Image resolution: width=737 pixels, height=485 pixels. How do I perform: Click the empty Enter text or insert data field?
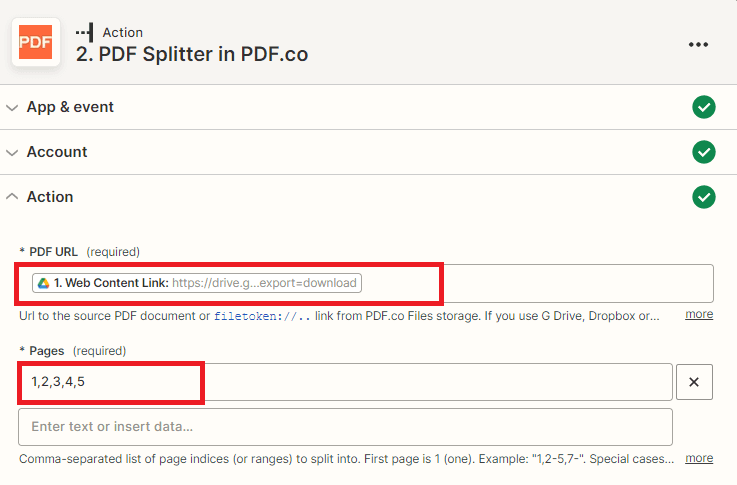click(345, 427)
